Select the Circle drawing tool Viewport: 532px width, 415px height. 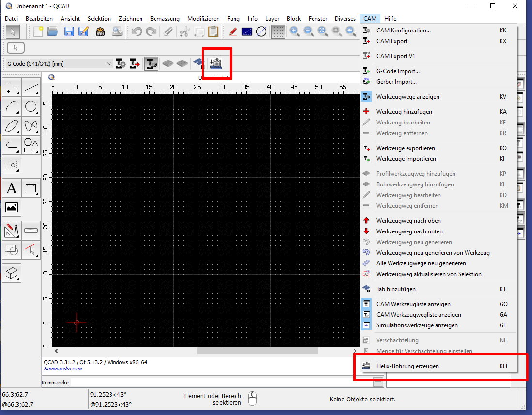tap(31, 107)
